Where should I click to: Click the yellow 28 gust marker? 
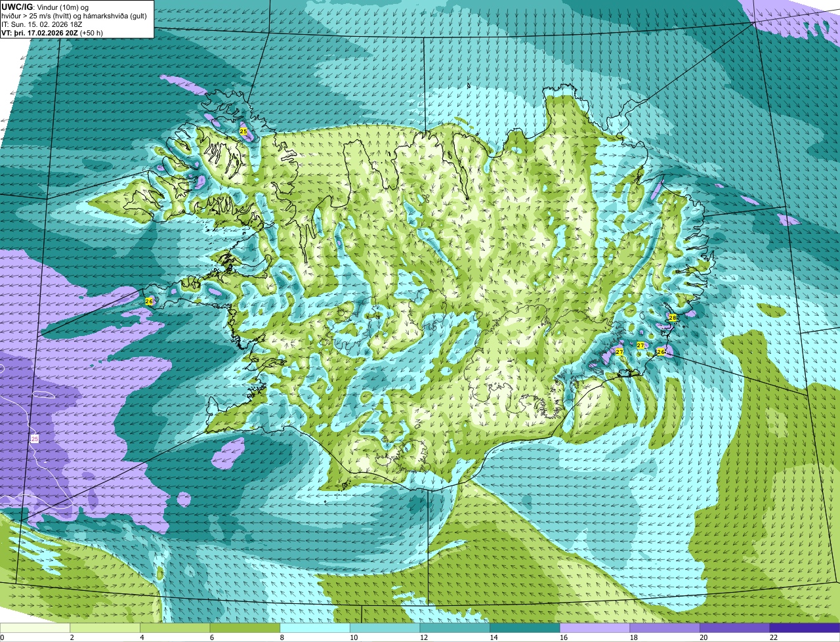(x=672, y=317)
